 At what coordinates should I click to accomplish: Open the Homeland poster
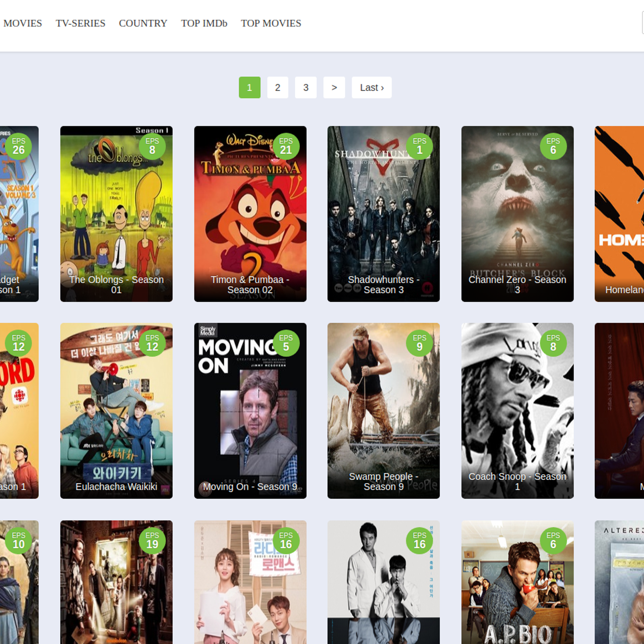[x=619, y=214]
